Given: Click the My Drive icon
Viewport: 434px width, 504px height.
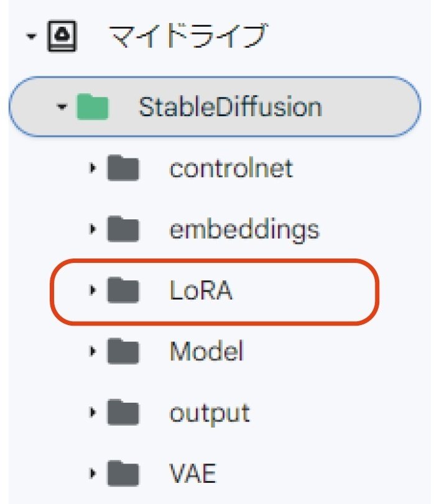Looking at the screenshot, I should point(62,36).
